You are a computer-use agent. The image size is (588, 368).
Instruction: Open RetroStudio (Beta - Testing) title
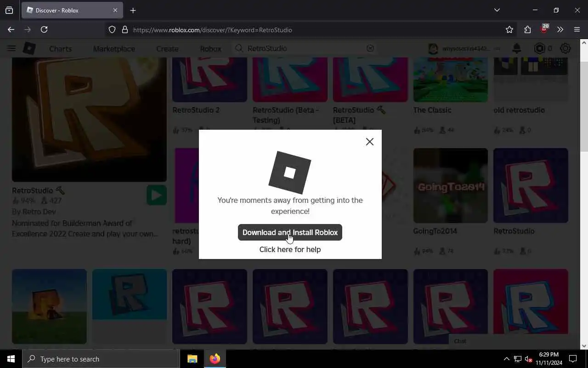coord(286,115)
